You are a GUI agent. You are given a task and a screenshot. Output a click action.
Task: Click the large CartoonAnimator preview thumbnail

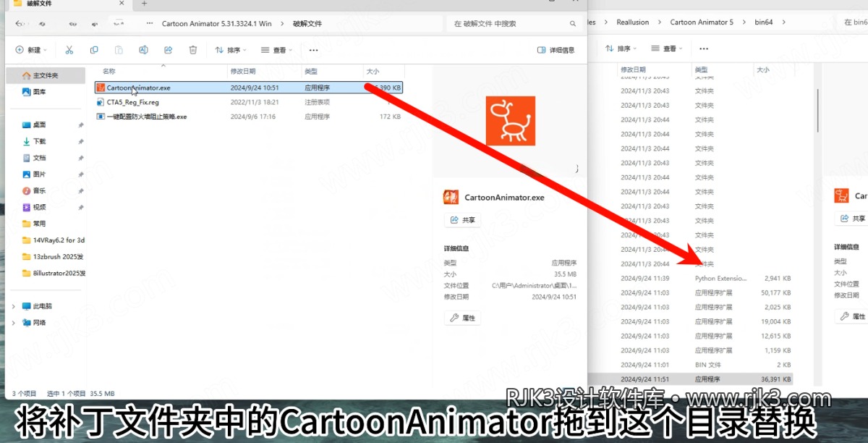pyautogui.click(x=510, y=120)
